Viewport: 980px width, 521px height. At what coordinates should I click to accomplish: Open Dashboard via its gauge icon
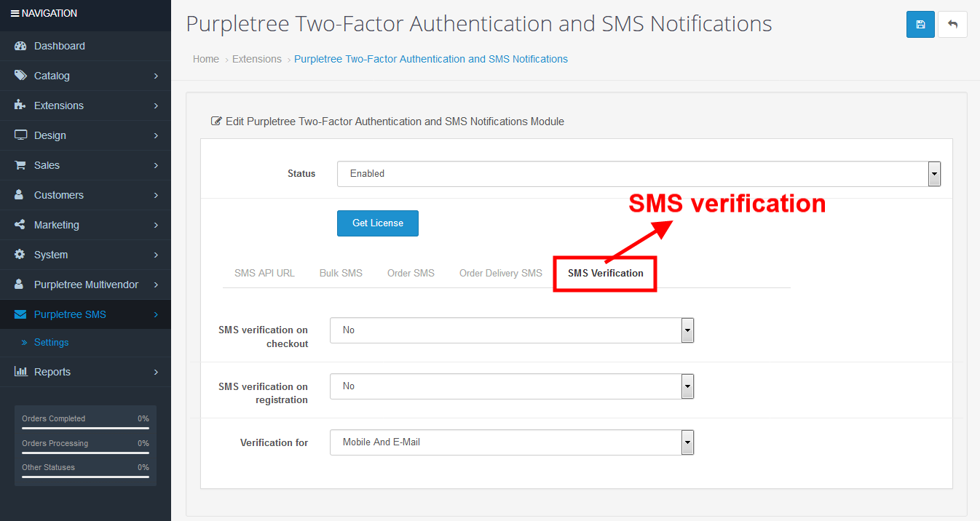pos(20,46)
